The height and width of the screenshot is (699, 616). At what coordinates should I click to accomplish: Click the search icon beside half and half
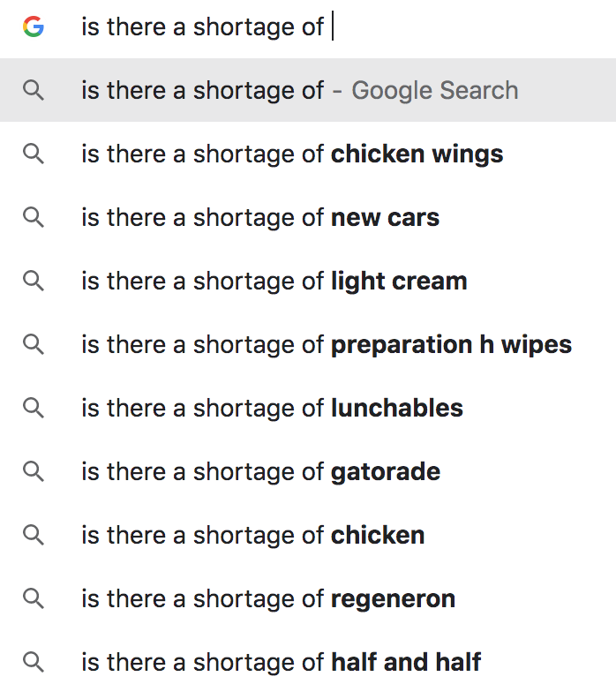click(x=34, y=663)
